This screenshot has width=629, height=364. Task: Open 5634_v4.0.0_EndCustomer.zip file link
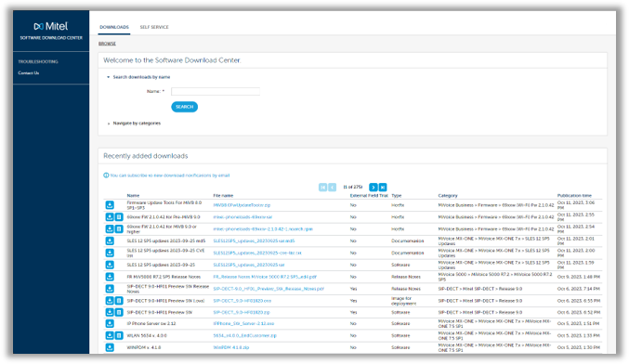pyautogui.click(x=244, y=335)
